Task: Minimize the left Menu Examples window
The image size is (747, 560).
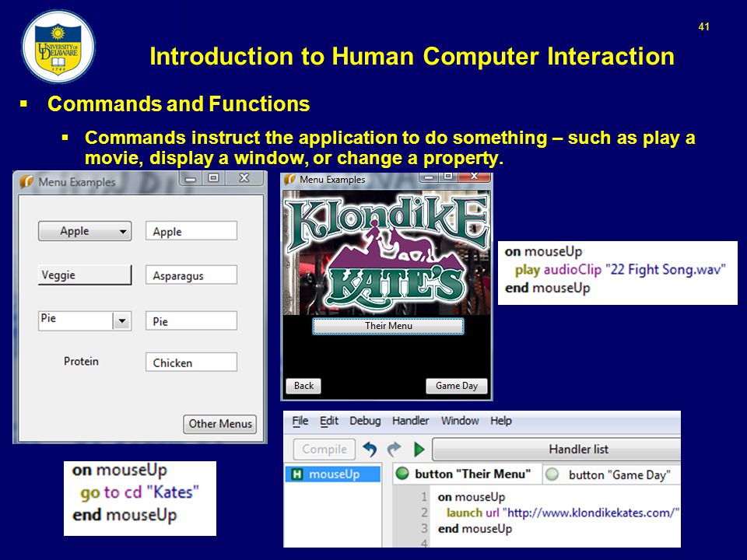Action: (191, 179)
